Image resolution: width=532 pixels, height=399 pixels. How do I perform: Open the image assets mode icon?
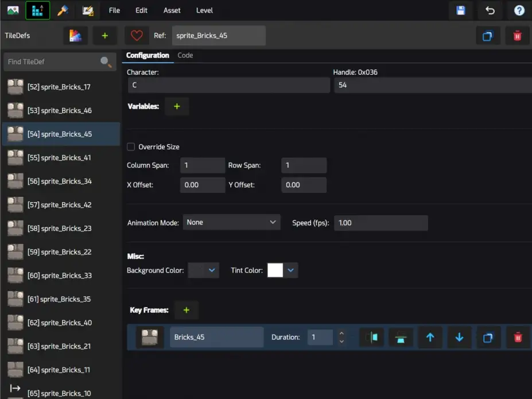(x=13, y=10)
